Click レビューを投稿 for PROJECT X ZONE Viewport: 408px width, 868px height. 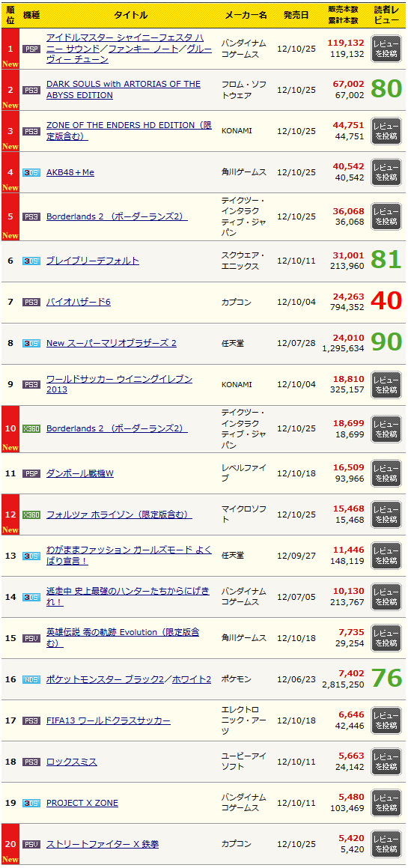tap(386, 804)
